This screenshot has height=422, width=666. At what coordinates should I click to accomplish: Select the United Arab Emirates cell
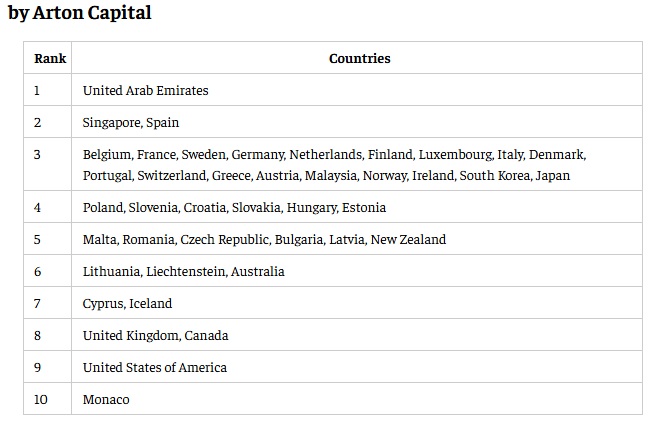(146, 91)
